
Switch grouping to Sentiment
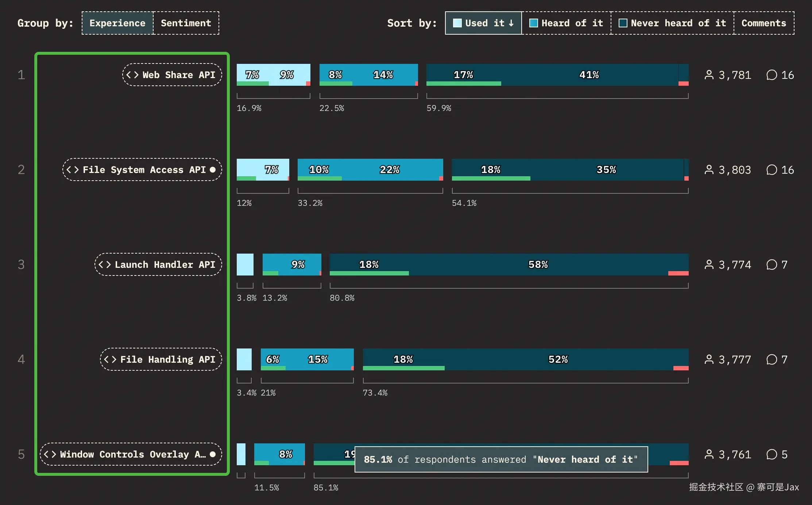point(186,23)
